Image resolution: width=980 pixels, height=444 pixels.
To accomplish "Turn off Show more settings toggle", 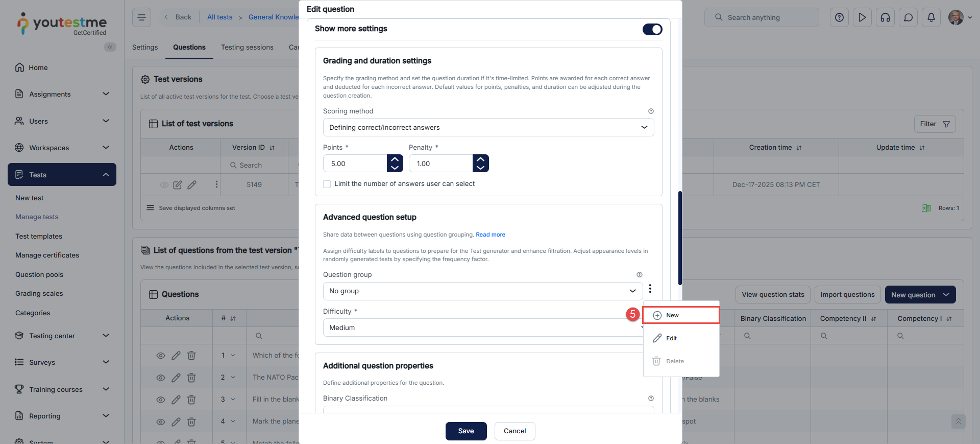I will (652, 29).
